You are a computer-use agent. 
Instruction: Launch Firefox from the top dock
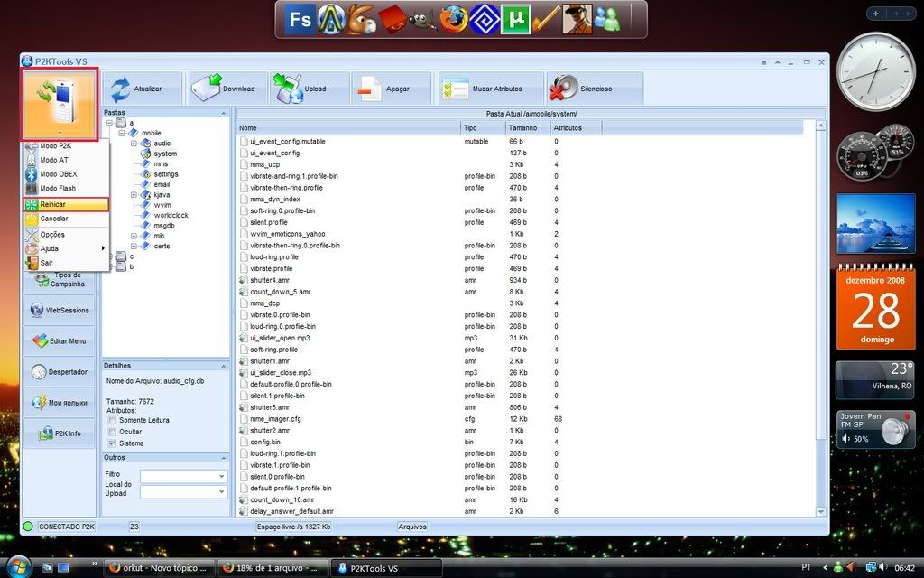454,19
